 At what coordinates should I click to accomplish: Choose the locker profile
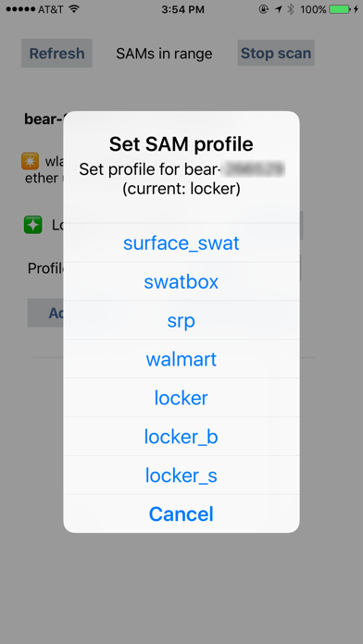(181, 398)
